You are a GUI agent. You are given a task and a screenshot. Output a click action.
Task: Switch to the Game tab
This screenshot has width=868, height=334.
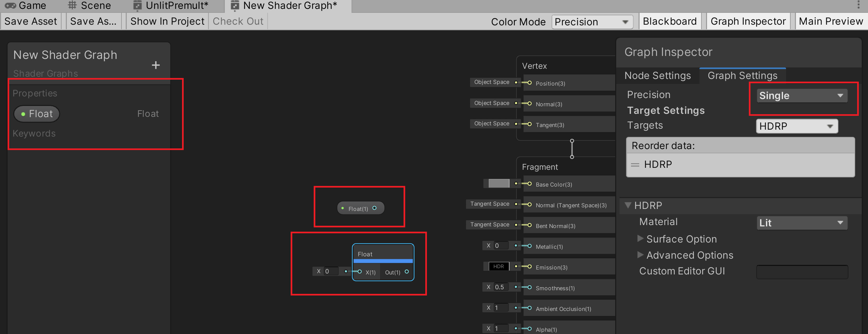tap(26, 5)
